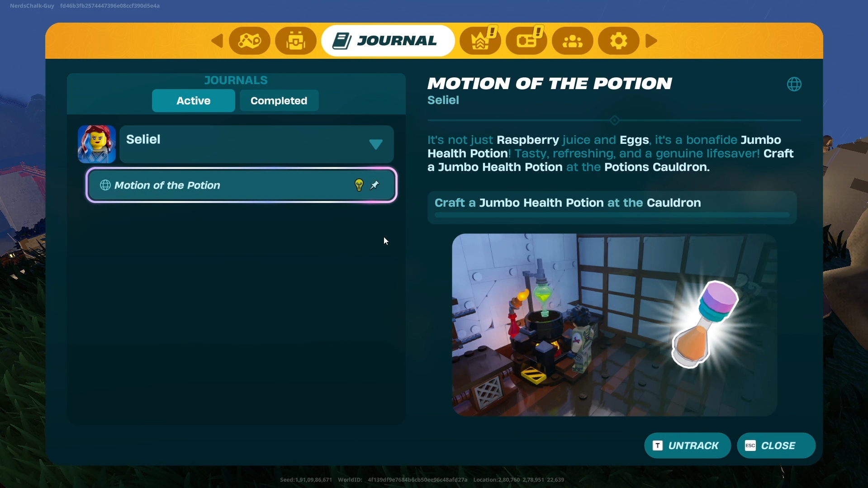The image size is (868, 488).
Task: Open the crown icon tab with alert
Action: coord(480,41)
